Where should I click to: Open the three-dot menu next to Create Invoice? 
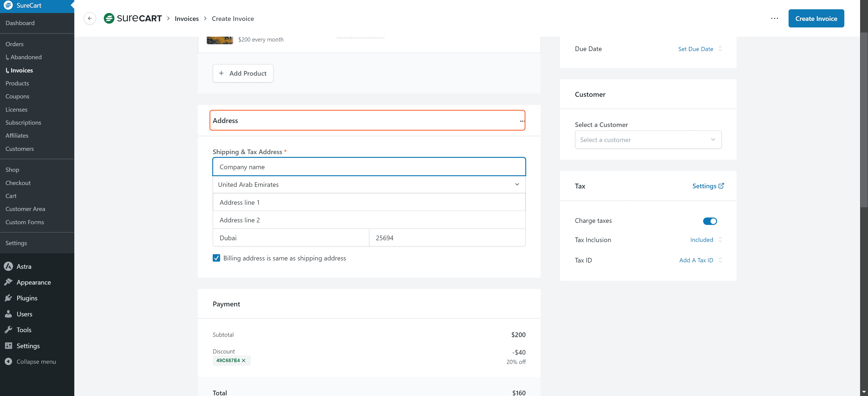(774, 19)
